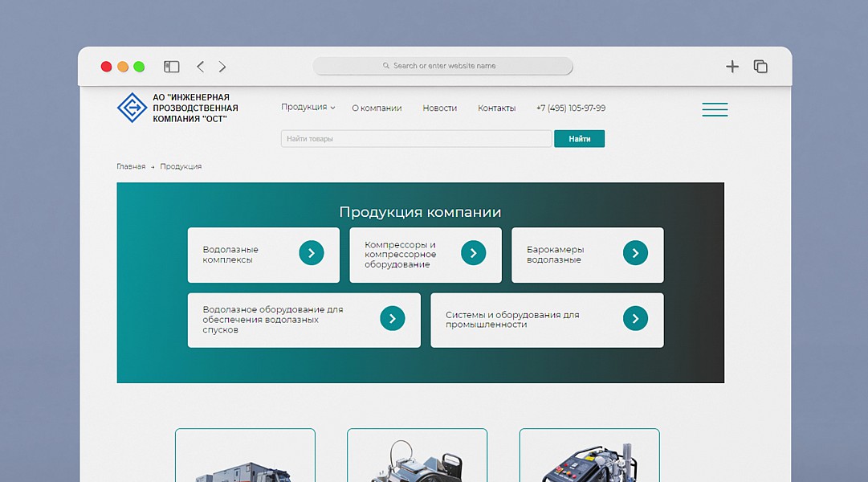Go back with browser back arrow

click(x=201, y=67)
